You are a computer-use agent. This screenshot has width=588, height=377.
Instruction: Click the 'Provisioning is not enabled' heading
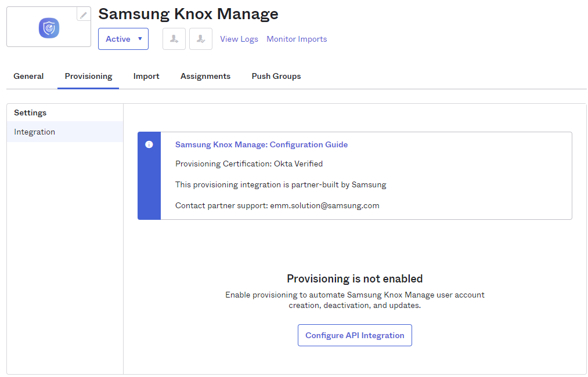tap(355, 279)
